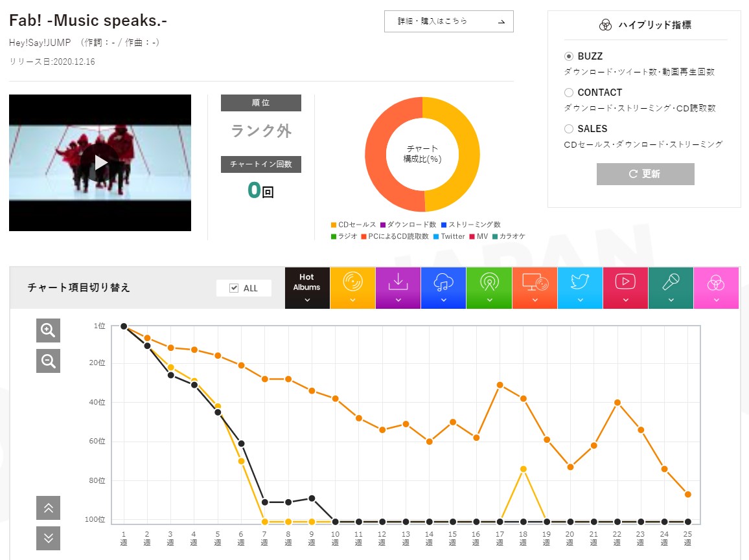
Task: Select the SALES radio button
Action: click(568, 129)
